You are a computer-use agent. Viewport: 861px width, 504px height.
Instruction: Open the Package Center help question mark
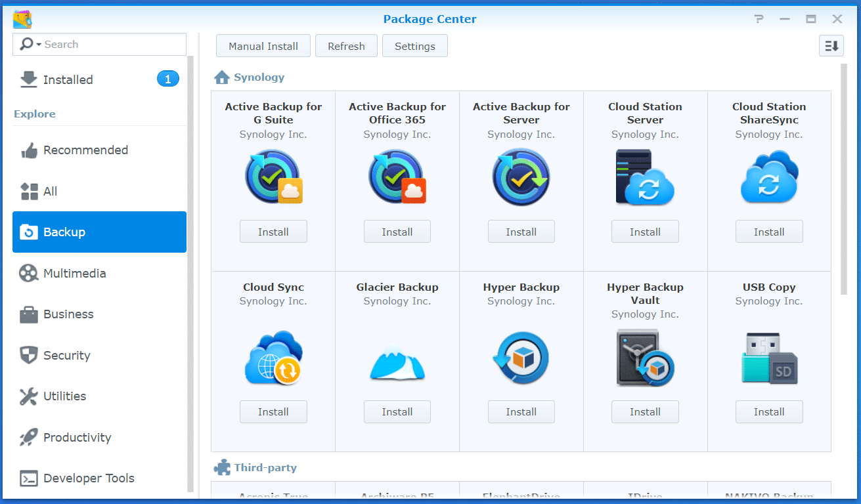pos(759,19)
